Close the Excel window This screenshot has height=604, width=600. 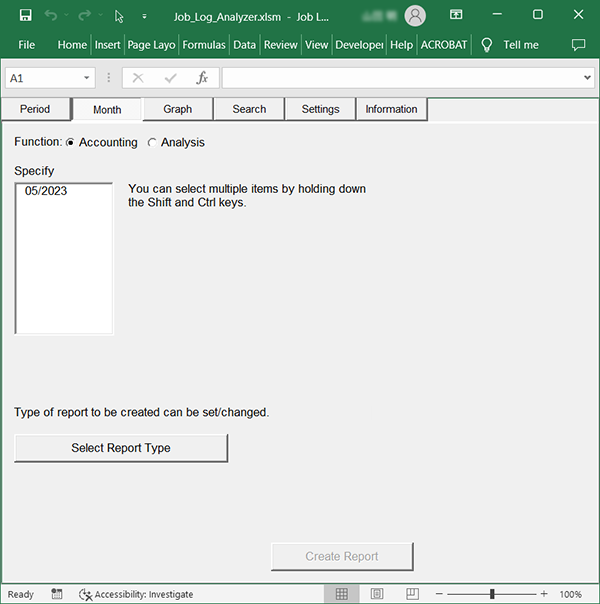(578, 15)
